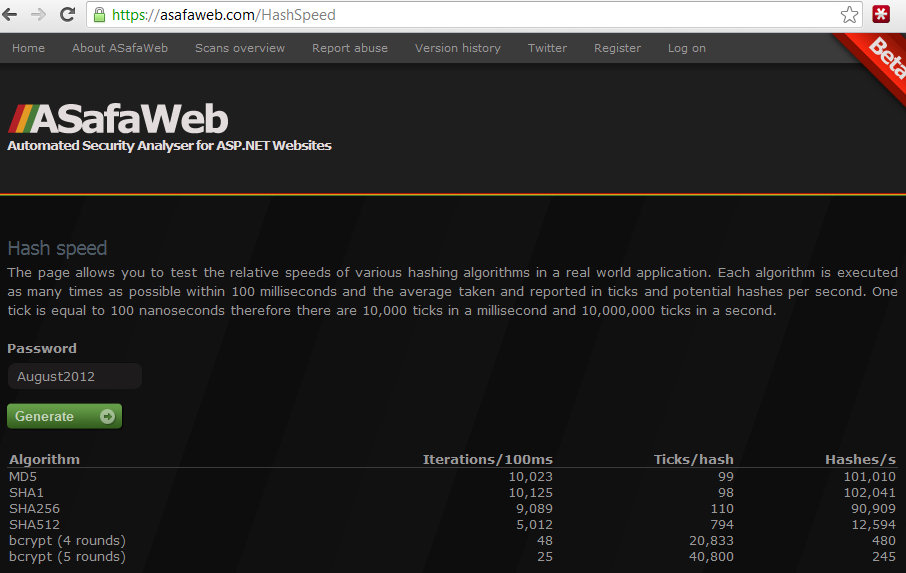906x573 pixels.
Task: View the Version history page
Action: [x=458, y=48]
